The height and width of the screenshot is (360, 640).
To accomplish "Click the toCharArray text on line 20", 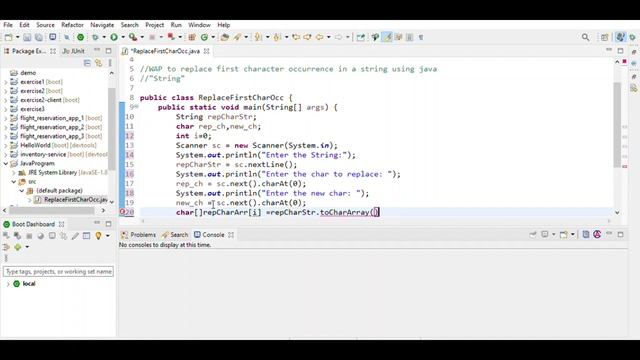I will point(344,212).
